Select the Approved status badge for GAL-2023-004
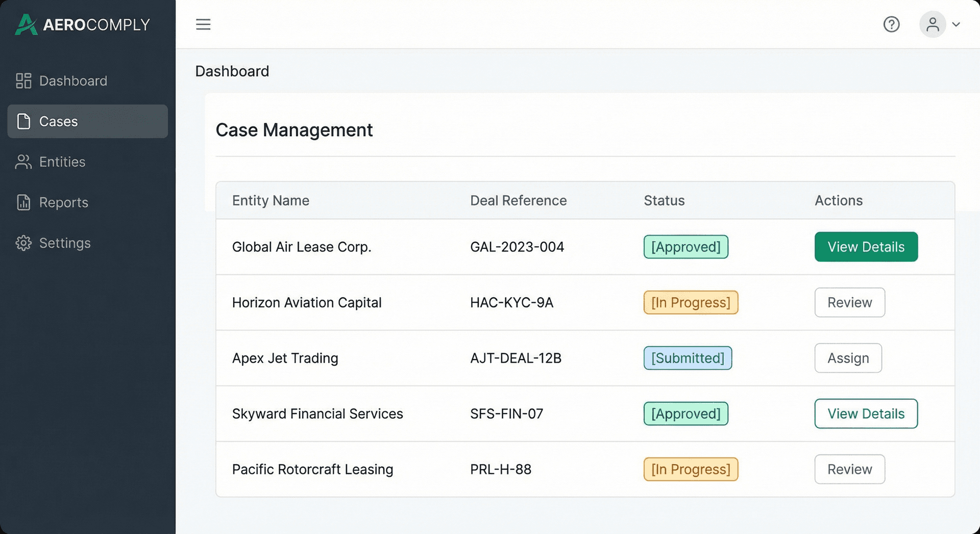 (685, 247)
